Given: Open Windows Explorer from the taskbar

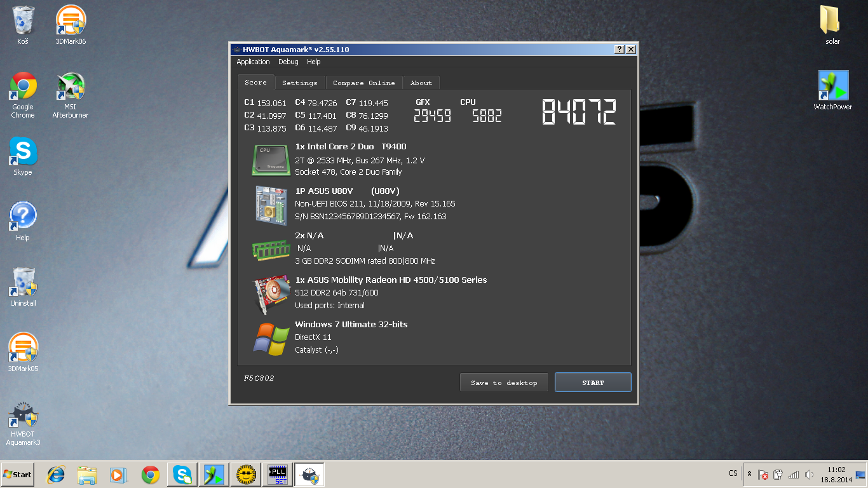Looking at the screenshot, I should pyautogui.click(x=87, y=475).
